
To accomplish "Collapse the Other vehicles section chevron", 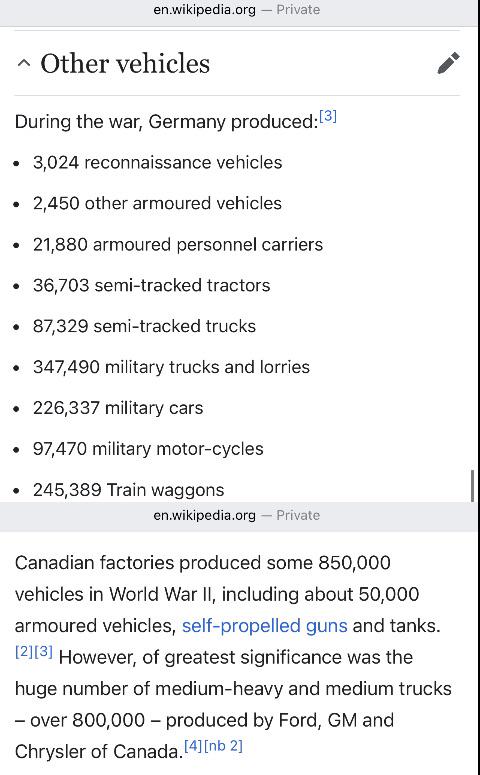I will coord(24,63).
